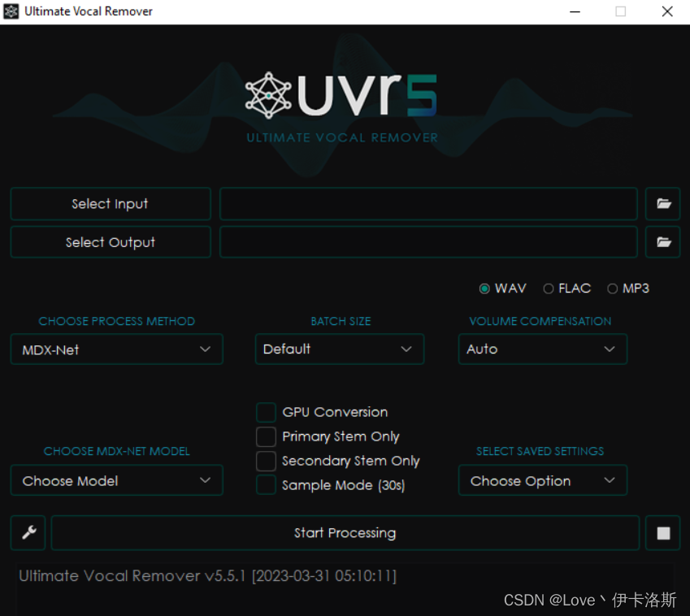Open settings wrench icon
This screenshot has height=616, width=690.
tap(28, 532)
